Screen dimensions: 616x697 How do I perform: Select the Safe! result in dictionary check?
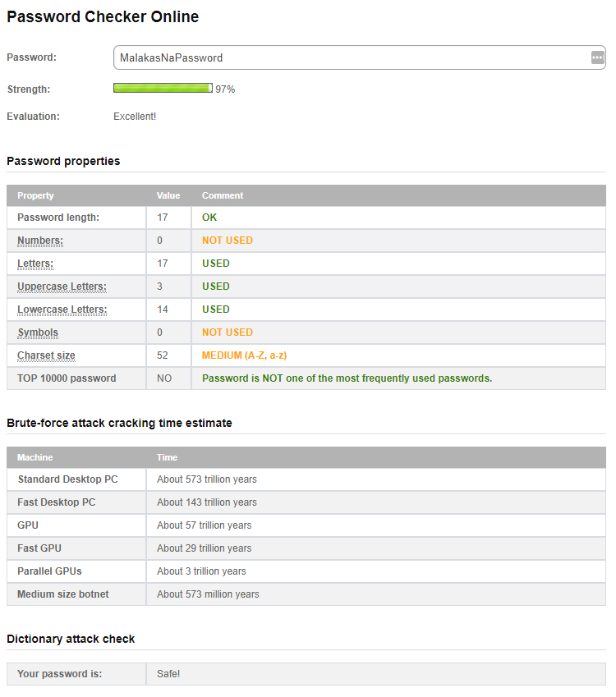(x=168, y=673)
